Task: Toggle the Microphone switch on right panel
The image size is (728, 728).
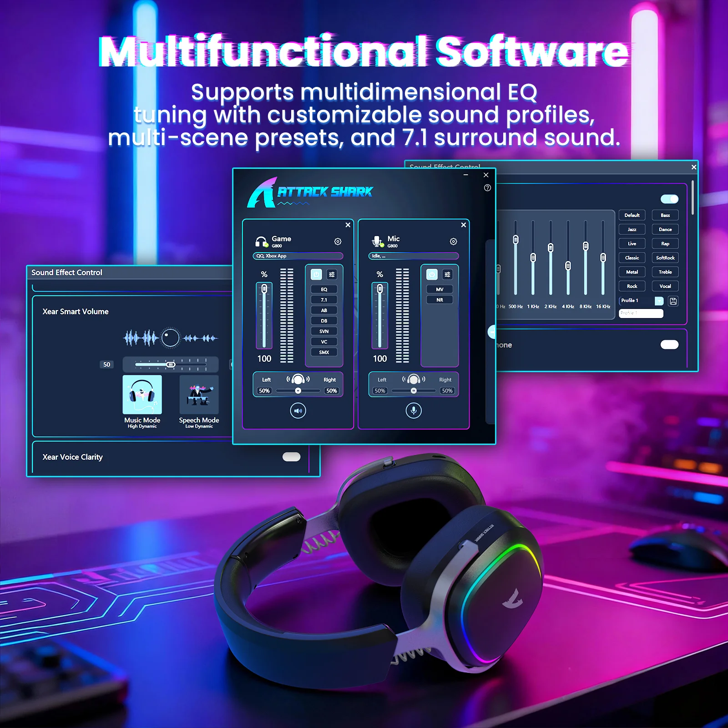Action: click(x=669, y=345)
